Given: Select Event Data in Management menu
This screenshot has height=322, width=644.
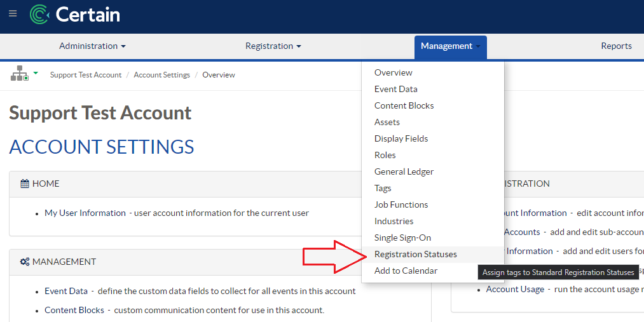Looking at the screenshot, I should click(x=395, y=89).
